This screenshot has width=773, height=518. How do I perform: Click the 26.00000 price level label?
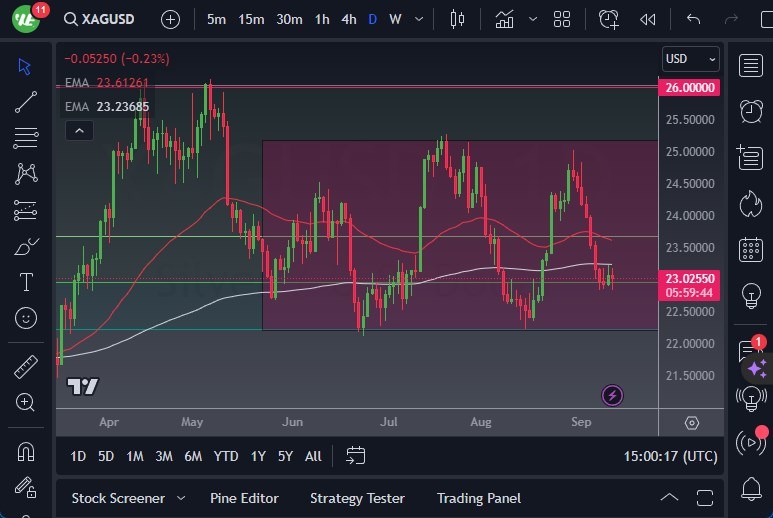coord(690,88)
